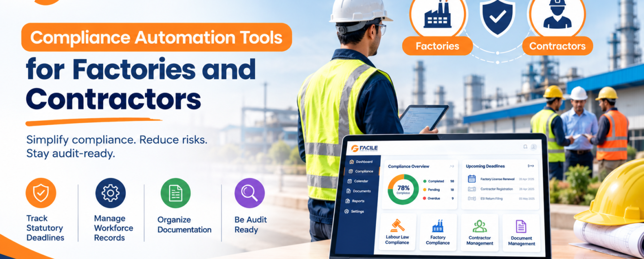Click the Track Statutory Deadlines text
The image size is (644, 259).
tap(45, 228)
